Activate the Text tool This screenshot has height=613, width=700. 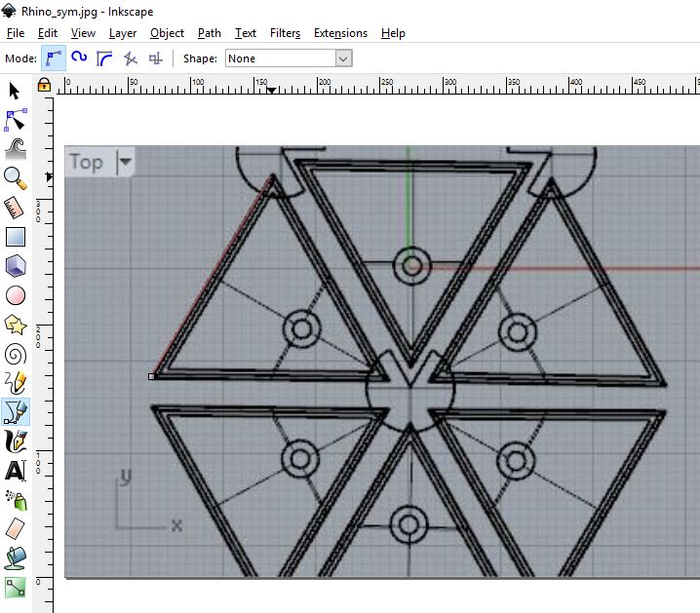pyautogui.click(x=16, y=471)
